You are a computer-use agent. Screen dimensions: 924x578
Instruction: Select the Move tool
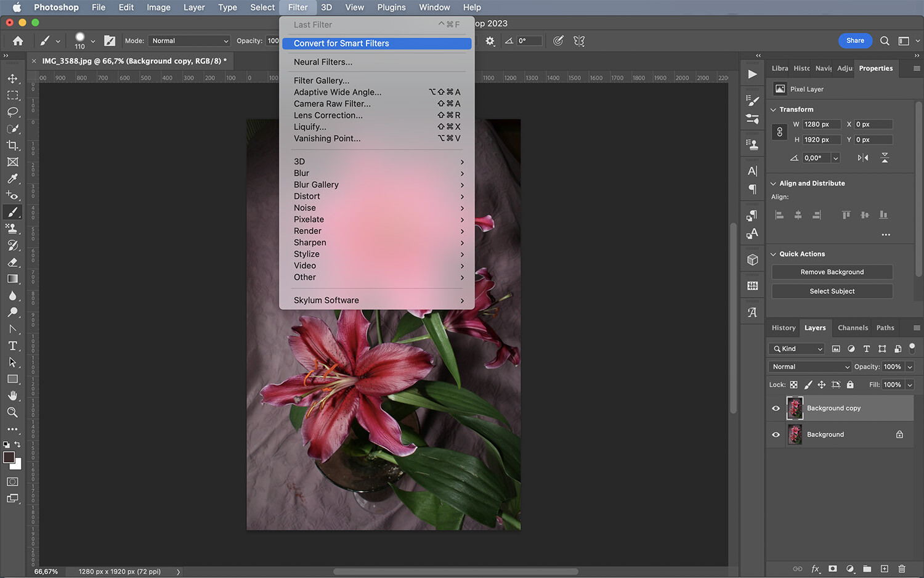pyautogui.click(x=12, y=78)
